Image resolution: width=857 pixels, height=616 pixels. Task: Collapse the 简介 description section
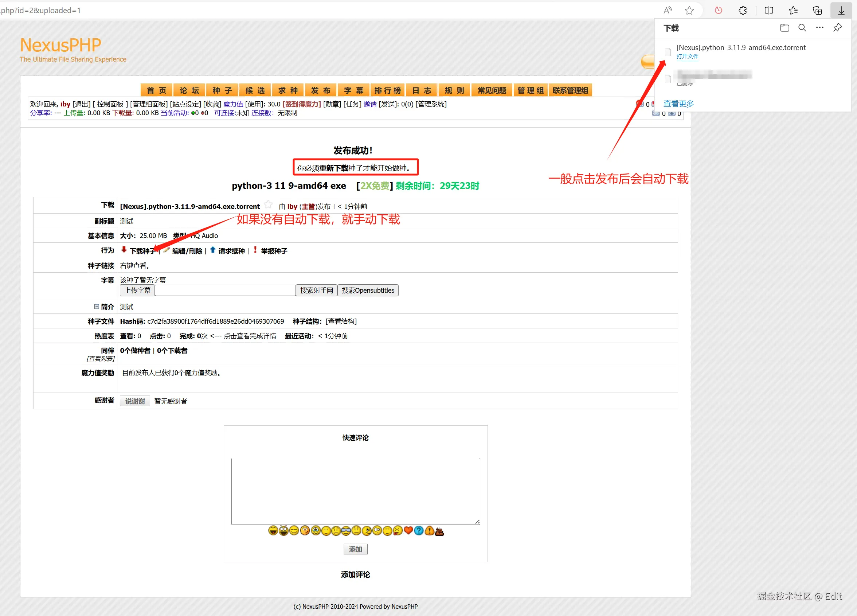(97, 307)
